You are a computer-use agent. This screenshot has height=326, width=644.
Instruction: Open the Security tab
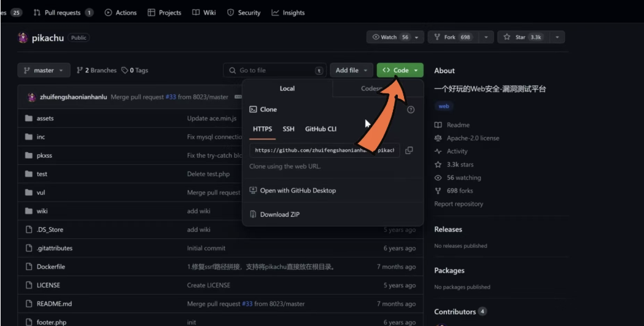click(244, 13)
